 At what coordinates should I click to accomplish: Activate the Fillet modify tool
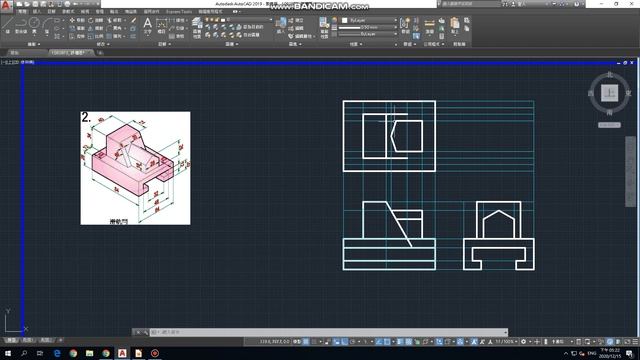[114, 28]
